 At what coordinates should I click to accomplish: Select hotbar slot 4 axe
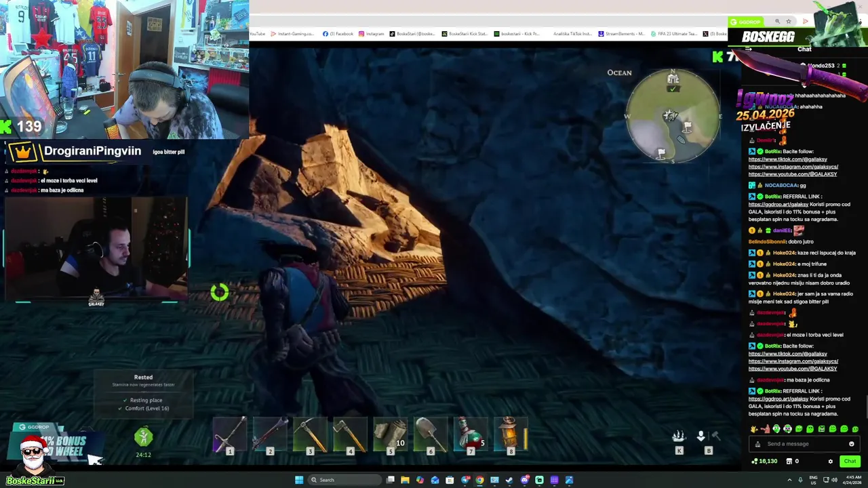[350, 435]
